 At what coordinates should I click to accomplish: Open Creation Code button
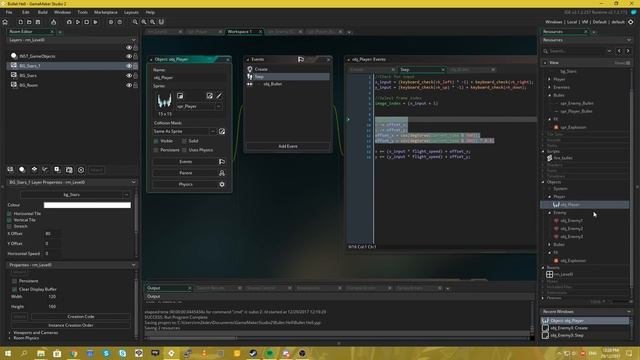[81, 317]
